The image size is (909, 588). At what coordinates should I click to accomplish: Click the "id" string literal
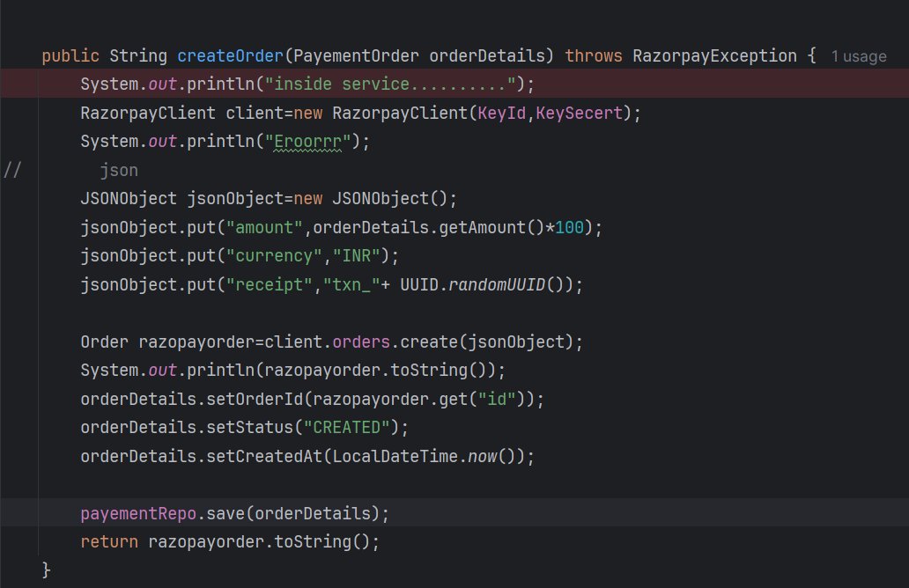497,399
